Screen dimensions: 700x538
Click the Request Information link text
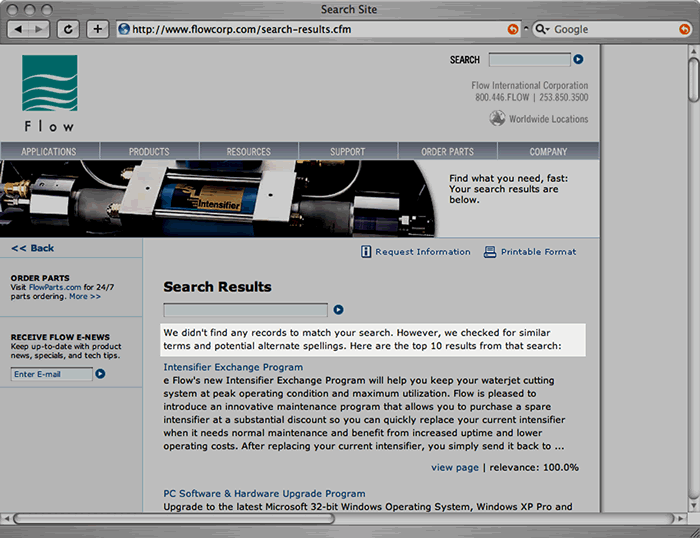pos(423,252)
